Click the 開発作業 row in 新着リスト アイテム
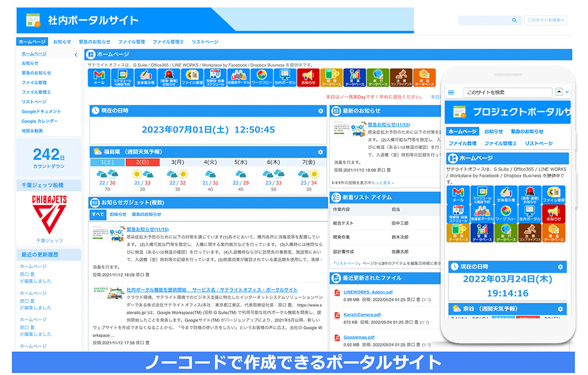The image size is (588, 375). click(386, 237)
